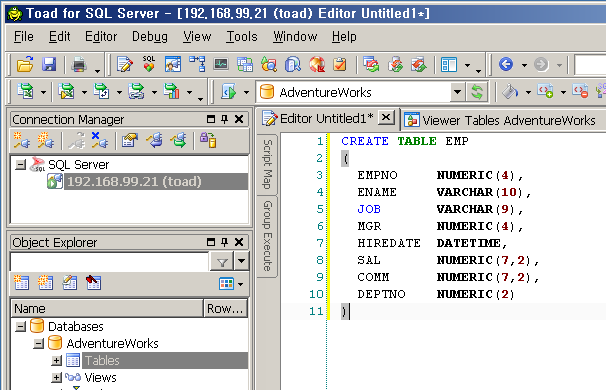
Task: Open the Back button history dropdown
Action: point(524,65)
